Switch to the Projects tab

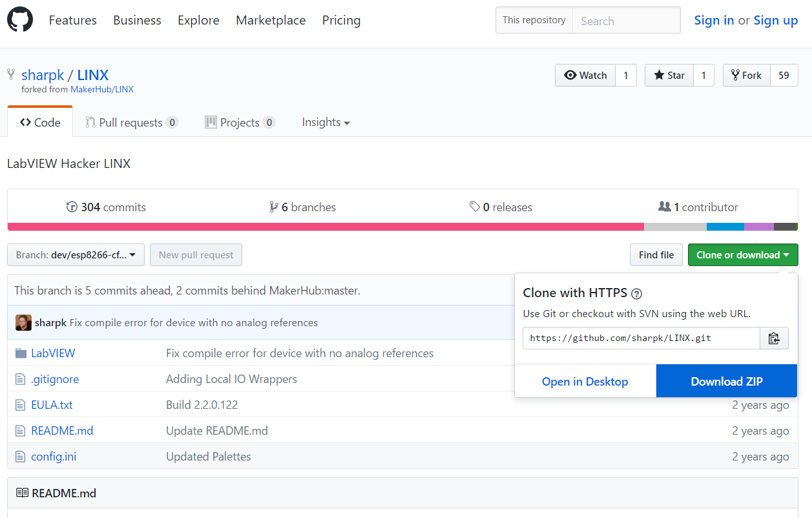pyautogui.click(x=240, y=122)
